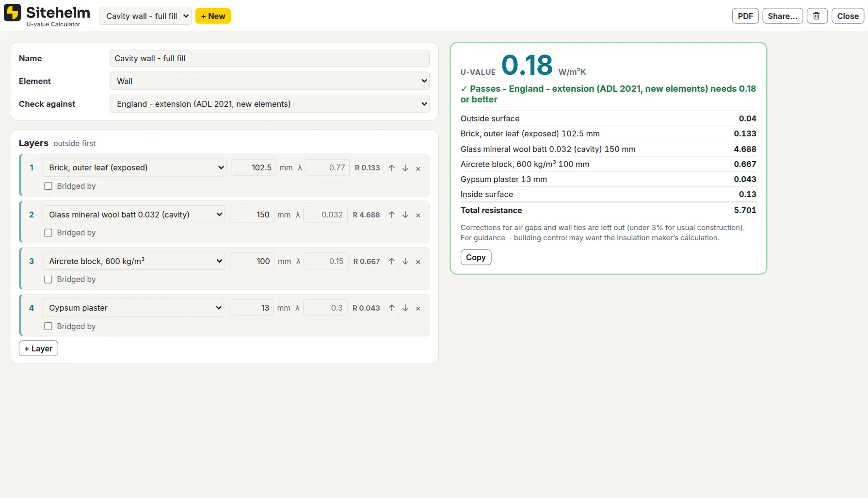Edit Gypsum plaster thickness 13 field
This screenshot has height=498, width=868.
pos(251,308)
